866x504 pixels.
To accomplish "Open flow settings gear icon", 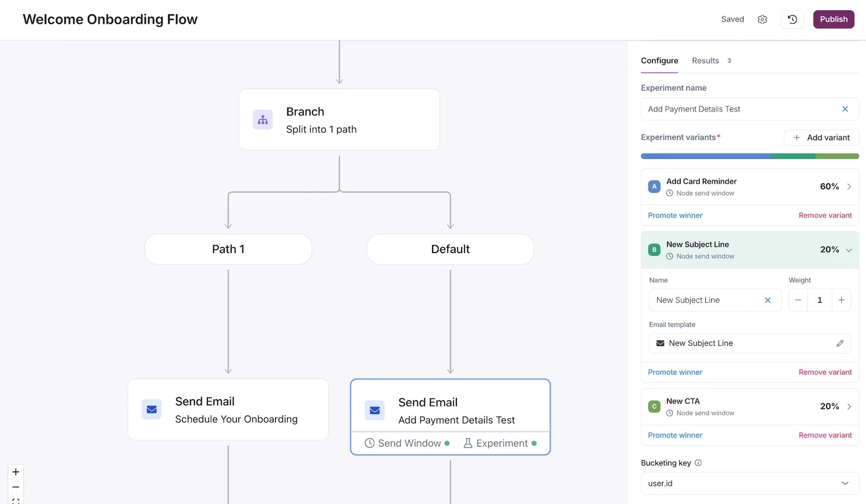I will pos(762,19).
